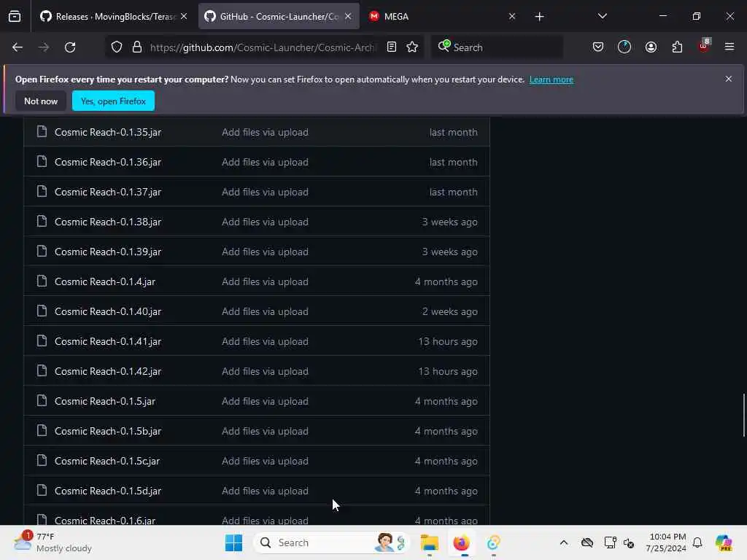Open the list all tabs dropdown
The height and width of the screenshot is (560, 747).
[603, 17]
